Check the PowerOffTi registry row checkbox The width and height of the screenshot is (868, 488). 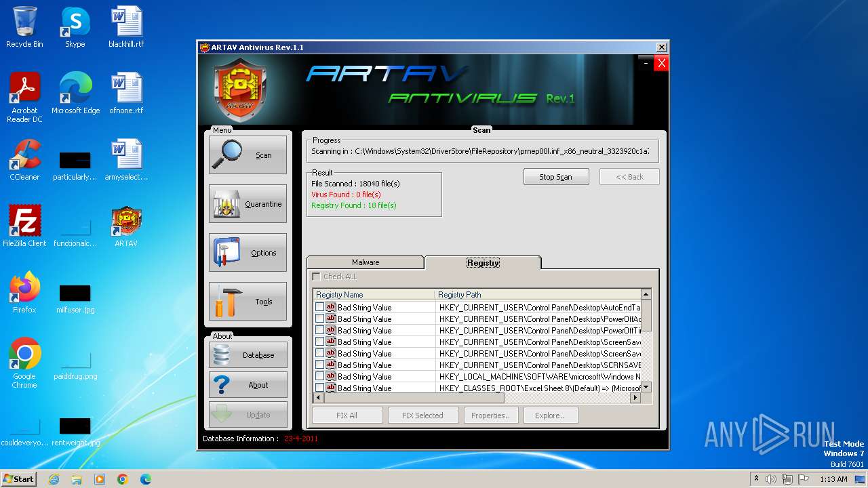(x=319, y=330)
